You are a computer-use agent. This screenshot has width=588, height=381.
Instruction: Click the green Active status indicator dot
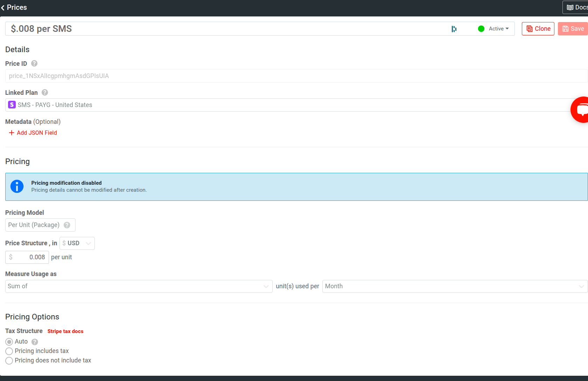pyautogui.click(x=481, y=29)
